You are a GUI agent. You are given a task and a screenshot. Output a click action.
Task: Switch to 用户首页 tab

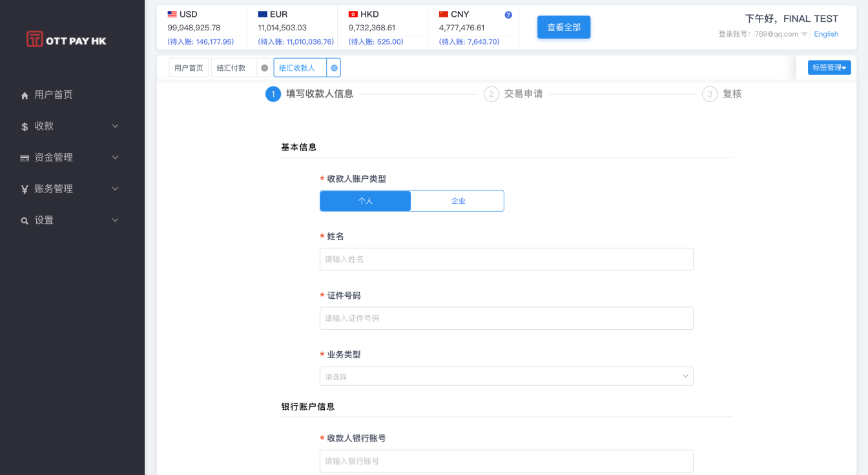click(189, 68)
